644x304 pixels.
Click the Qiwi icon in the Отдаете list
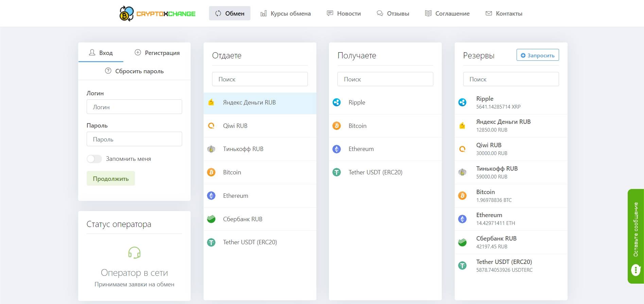click(x=211, y=126)
